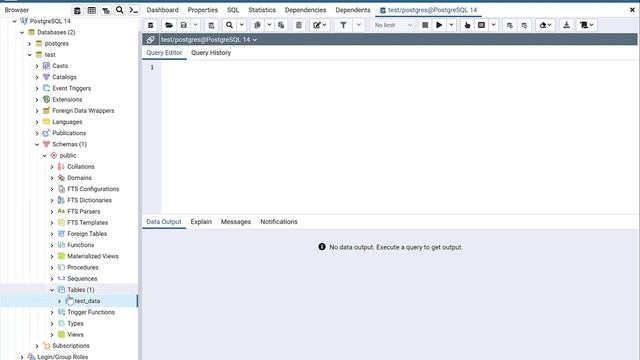Click the Event Triggers node icon
640x360 pixels.
point(47,88)
